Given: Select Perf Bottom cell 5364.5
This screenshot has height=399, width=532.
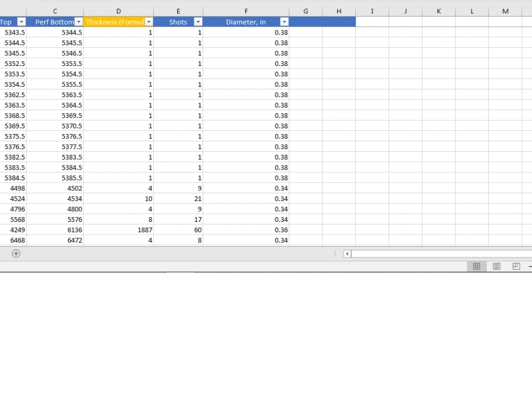Looking at the screenshot, I should click(x=55, y=105).
